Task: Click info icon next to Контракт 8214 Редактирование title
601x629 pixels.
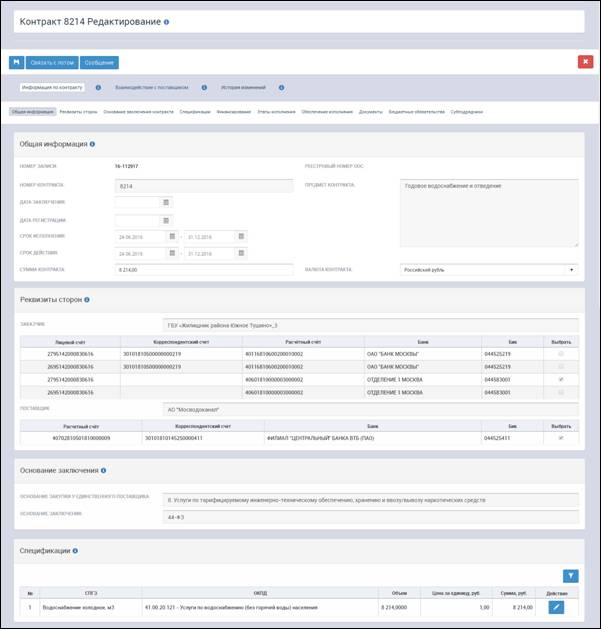Action: click(x=166, y=22)
